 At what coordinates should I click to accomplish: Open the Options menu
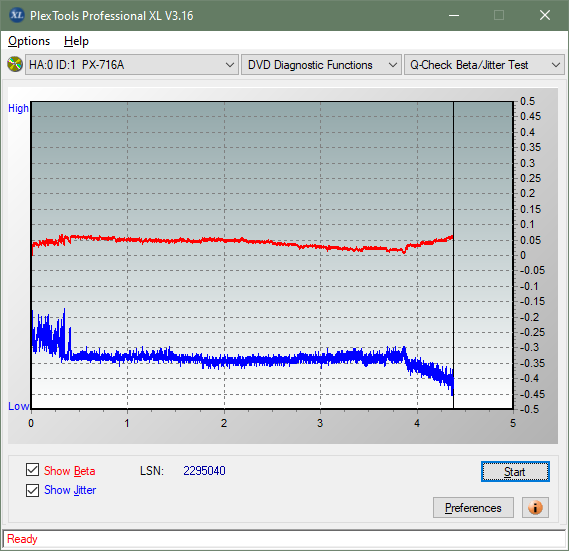[x=29, y=41]
